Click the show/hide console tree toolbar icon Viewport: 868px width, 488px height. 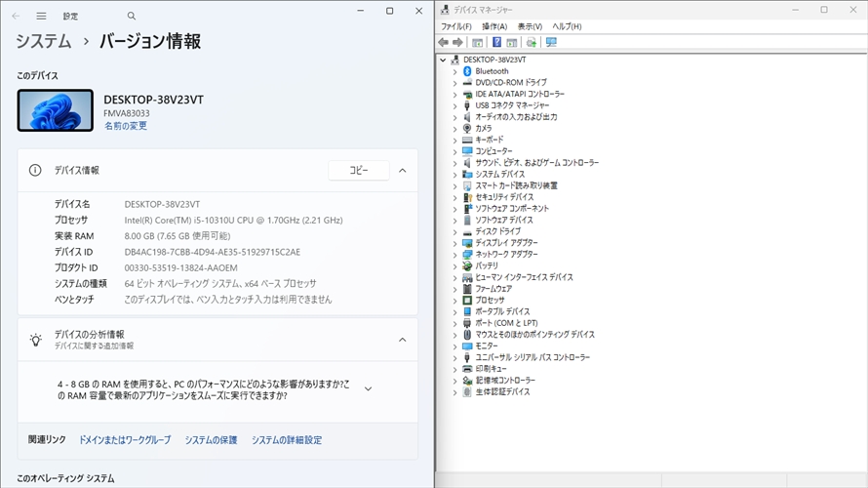477,43
